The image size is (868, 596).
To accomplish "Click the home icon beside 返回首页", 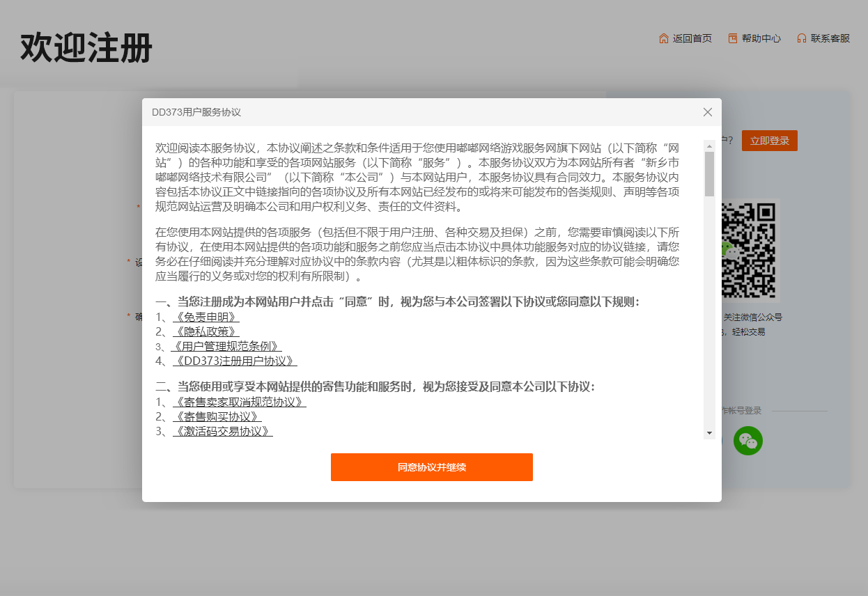I will point(662,38).
